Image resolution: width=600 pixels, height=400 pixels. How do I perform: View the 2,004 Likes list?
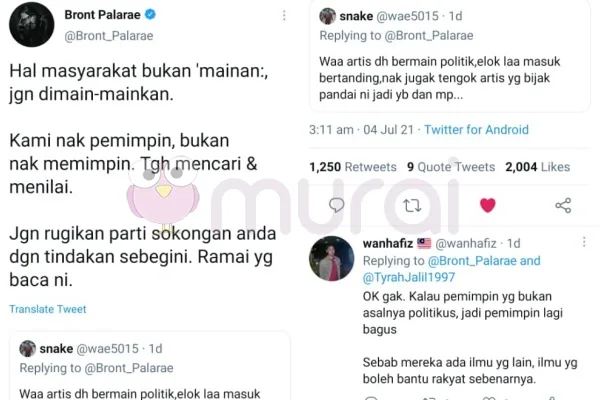(538, 167)
